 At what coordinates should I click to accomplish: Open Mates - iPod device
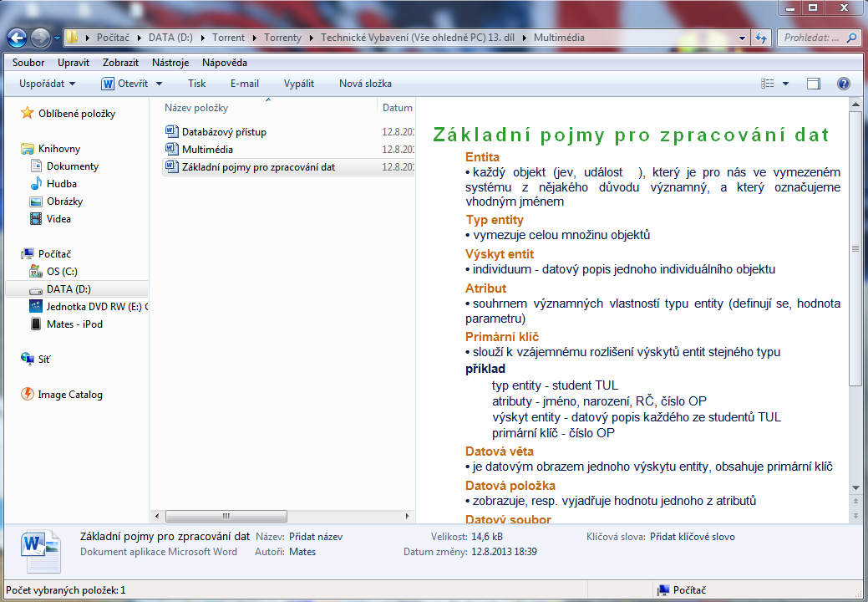coord(74,324)
